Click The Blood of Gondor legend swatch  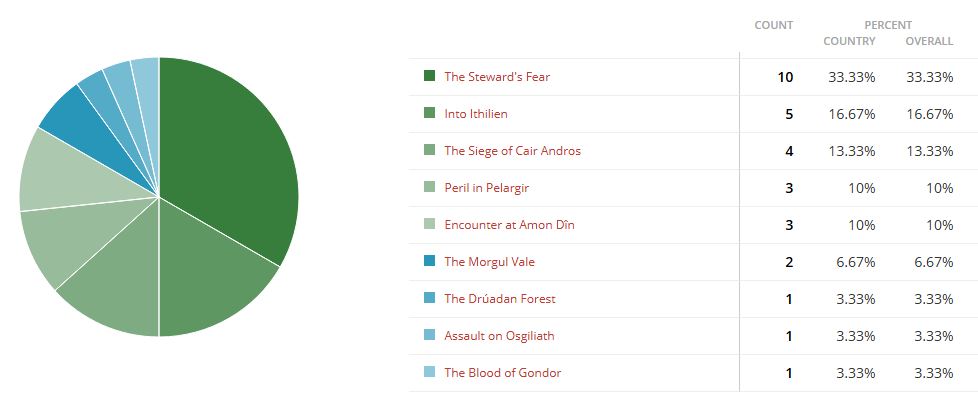(x=429, y=372)
